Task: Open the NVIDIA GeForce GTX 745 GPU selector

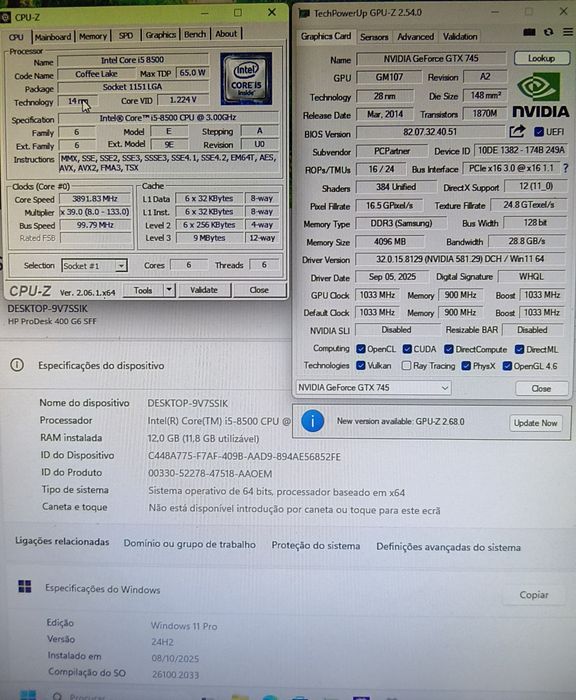Action: pyautogui.click(x=373, y=388)
